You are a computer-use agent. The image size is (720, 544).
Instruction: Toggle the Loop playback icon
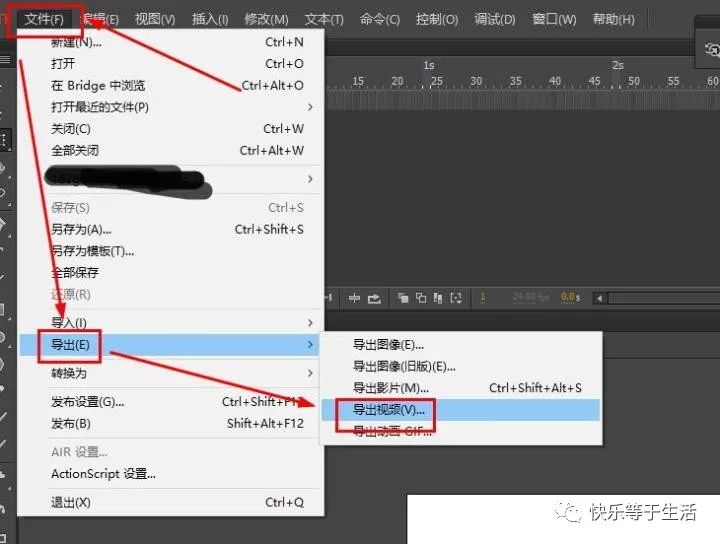pos(374,299)
